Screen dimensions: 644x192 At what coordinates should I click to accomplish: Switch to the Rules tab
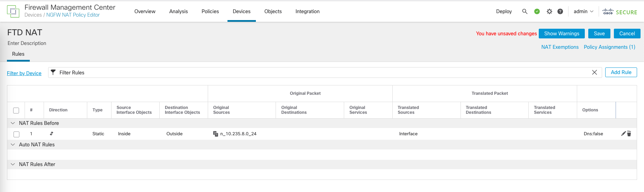(x=18, y=54)
